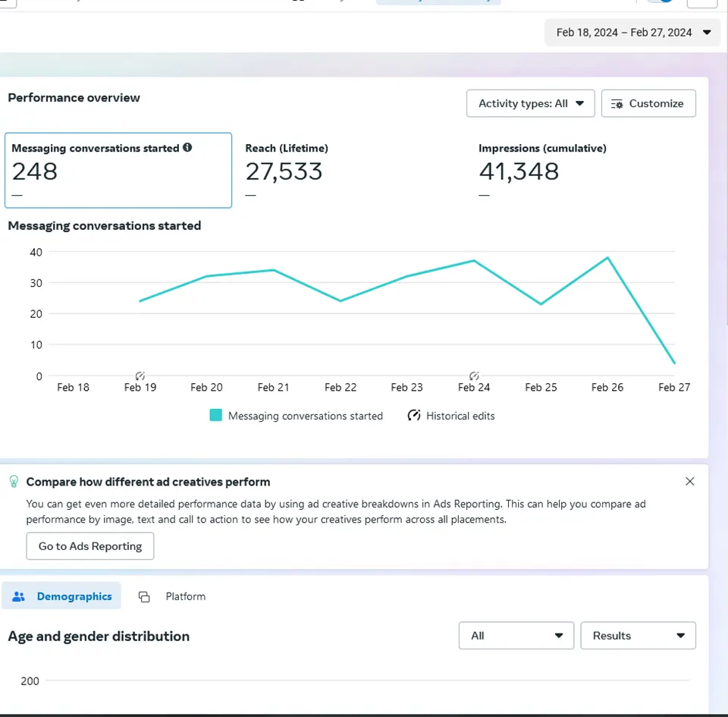The image size is (728, 717).
Task: Open the Feb 18 – Feb 27 date range picker
Action: coord(632,33)
